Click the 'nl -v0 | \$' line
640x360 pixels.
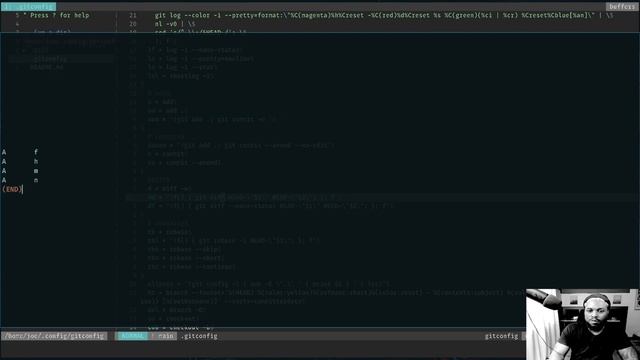pyautogui.click(x=175, y=24)
